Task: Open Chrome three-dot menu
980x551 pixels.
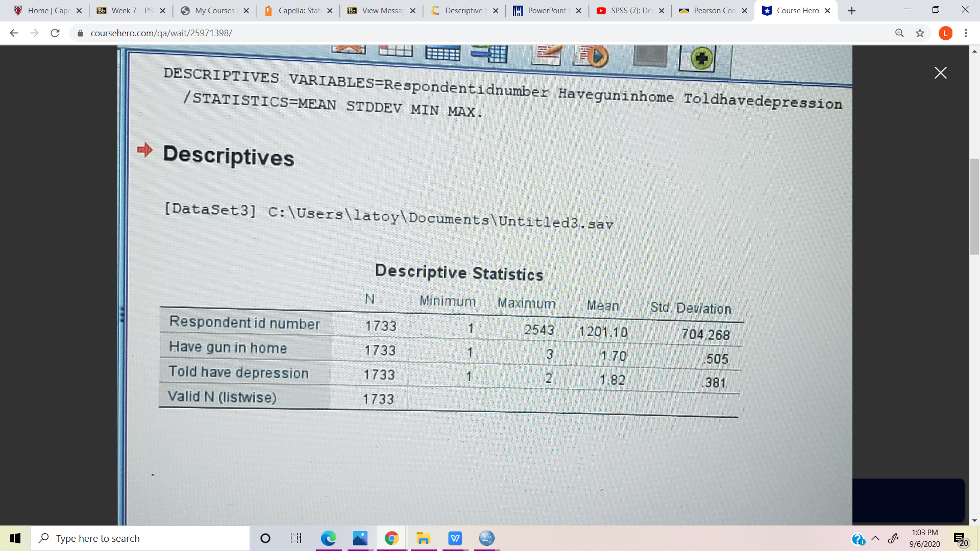Action: click(x=966, y=33)
